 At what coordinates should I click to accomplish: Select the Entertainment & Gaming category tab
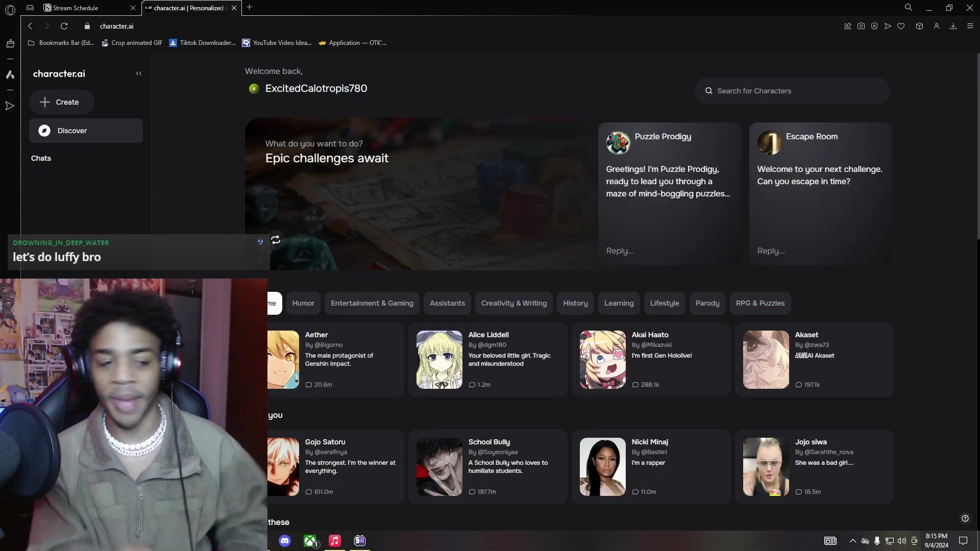click(x=372, y=303)
